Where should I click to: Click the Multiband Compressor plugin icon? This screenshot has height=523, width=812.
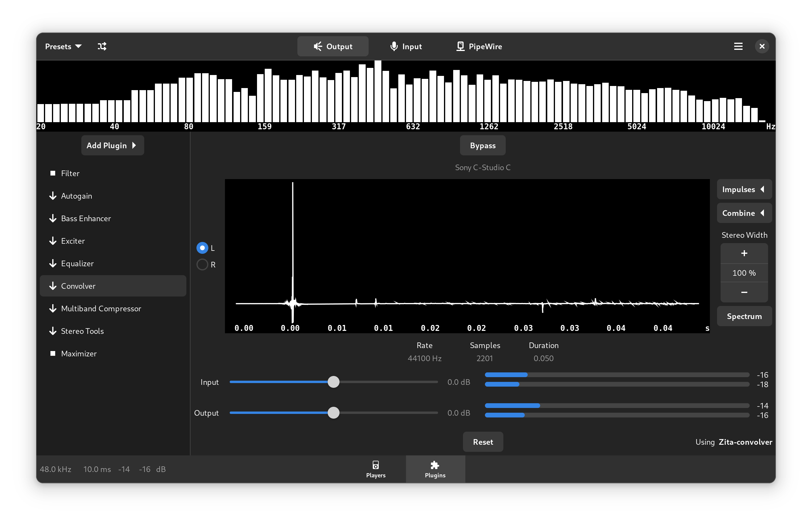[x=52, y=308]
